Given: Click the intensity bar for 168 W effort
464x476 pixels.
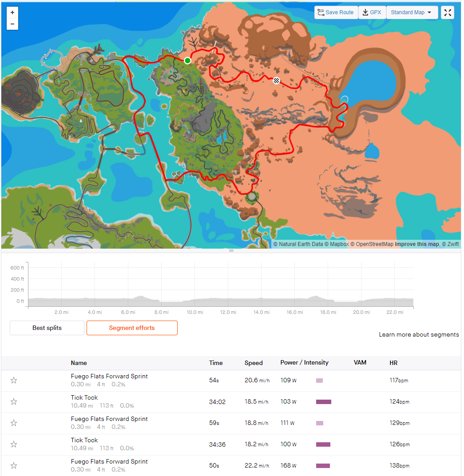Looking at the screenshot, I should tap(323, 466).
